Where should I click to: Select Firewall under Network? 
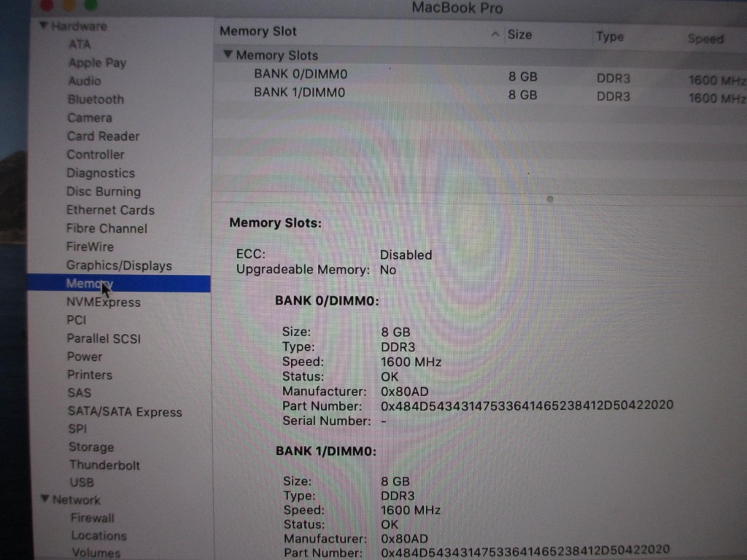(x=93, y=518)
